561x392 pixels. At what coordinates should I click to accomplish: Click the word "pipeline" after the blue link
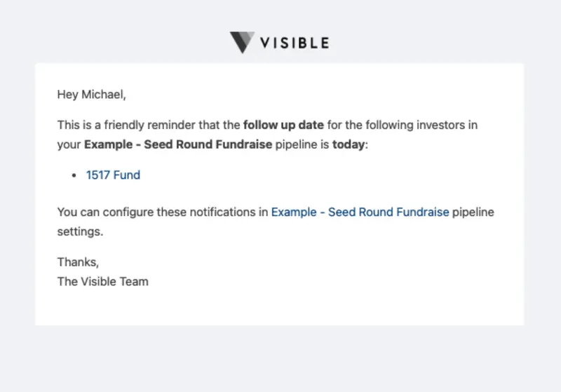[473, 212]
